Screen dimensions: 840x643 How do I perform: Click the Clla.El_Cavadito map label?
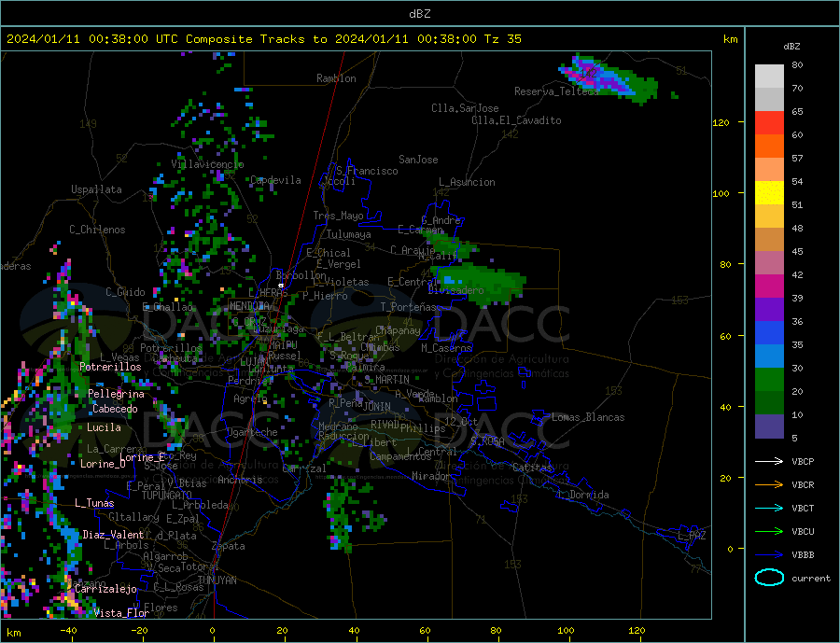tap(516, 120)
